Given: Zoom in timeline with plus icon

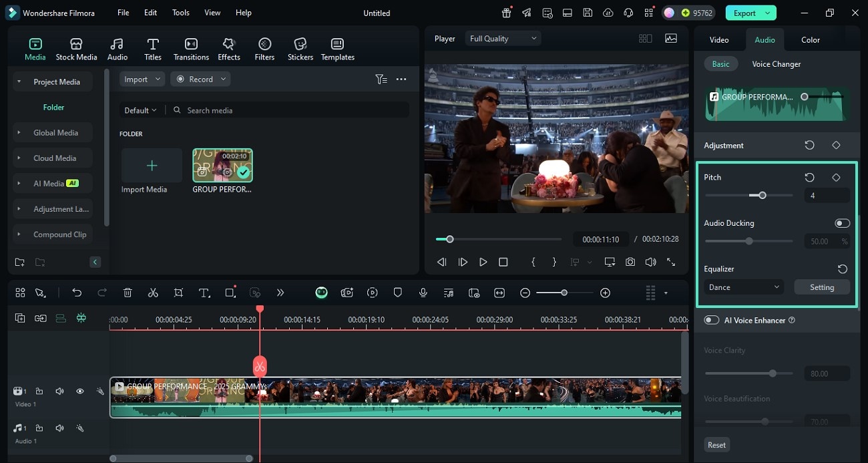Looking at the screenshot, I should tap(605, 293).
